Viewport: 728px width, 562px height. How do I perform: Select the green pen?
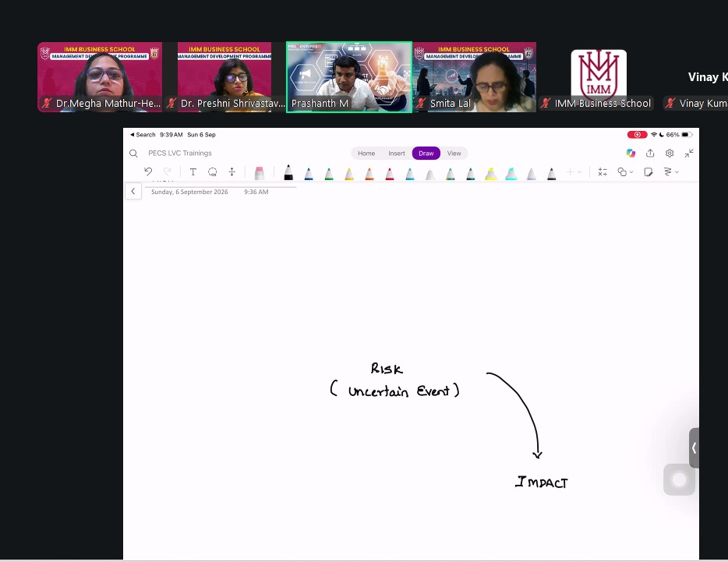pyautogui.click(x=329, y=174)
